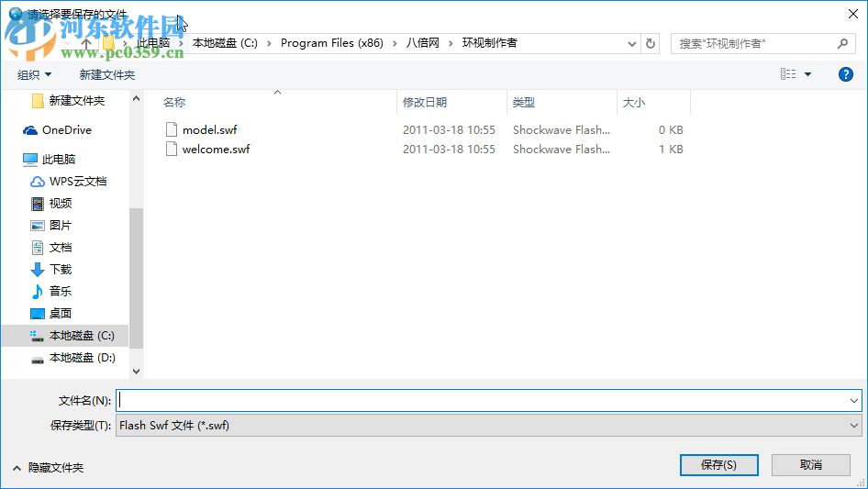Expand the 八倍网 breadcrumb arrow

click(x=451, y=43)
